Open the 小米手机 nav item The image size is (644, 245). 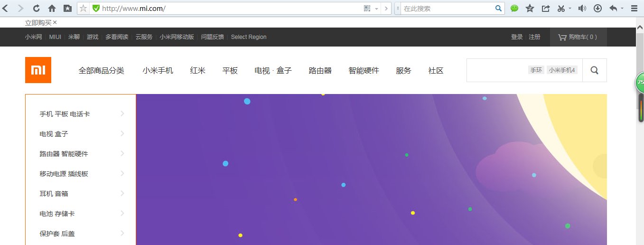(158, 70)
